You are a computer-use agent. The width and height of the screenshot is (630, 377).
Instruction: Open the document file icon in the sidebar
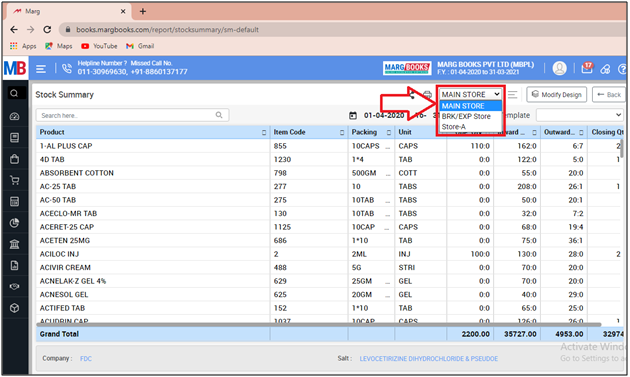coord(14,266)
